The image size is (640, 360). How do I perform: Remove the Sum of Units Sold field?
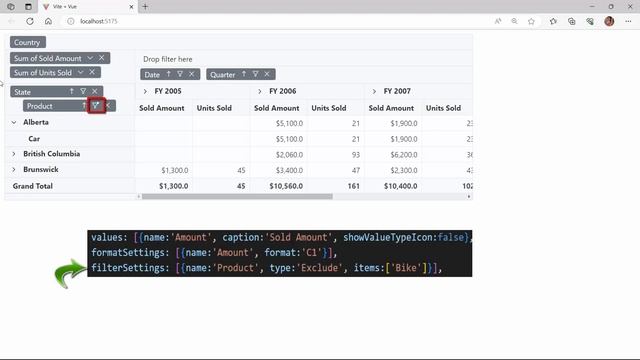[92, 72]
